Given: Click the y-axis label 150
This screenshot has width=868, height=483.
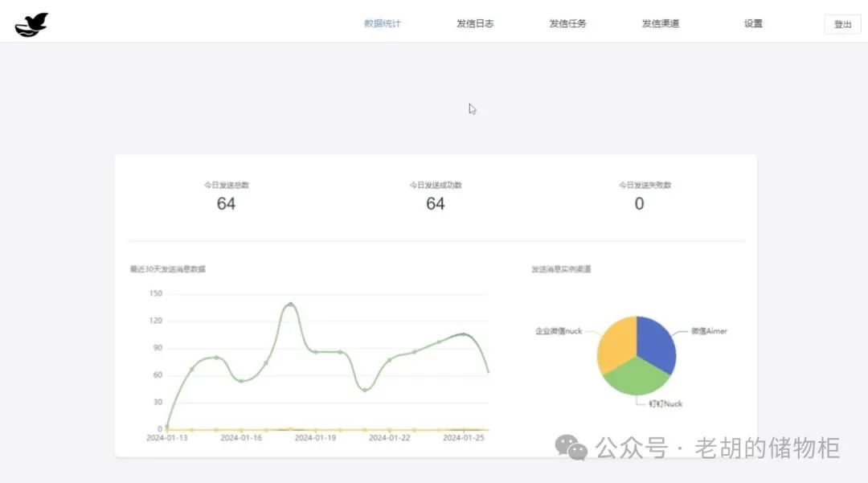Looking at the screenshot, I should pos(156,293).
